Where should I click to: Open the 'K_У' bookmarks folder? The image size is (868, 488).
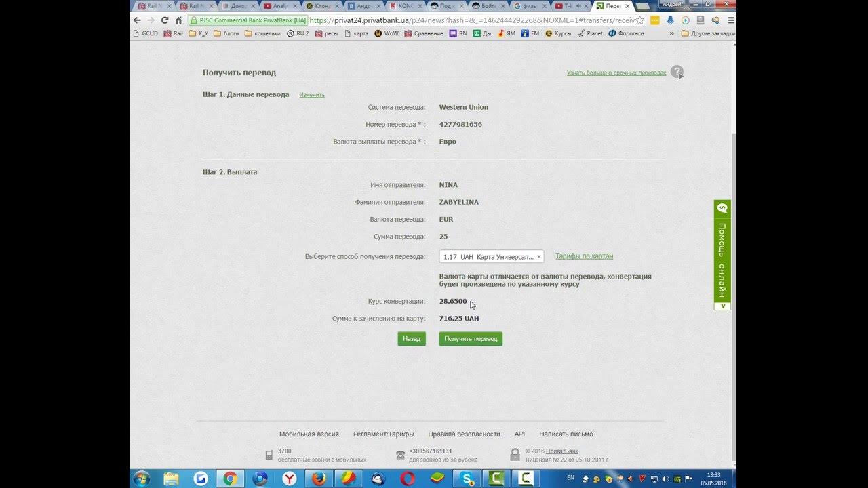click(x=199, y=33)
